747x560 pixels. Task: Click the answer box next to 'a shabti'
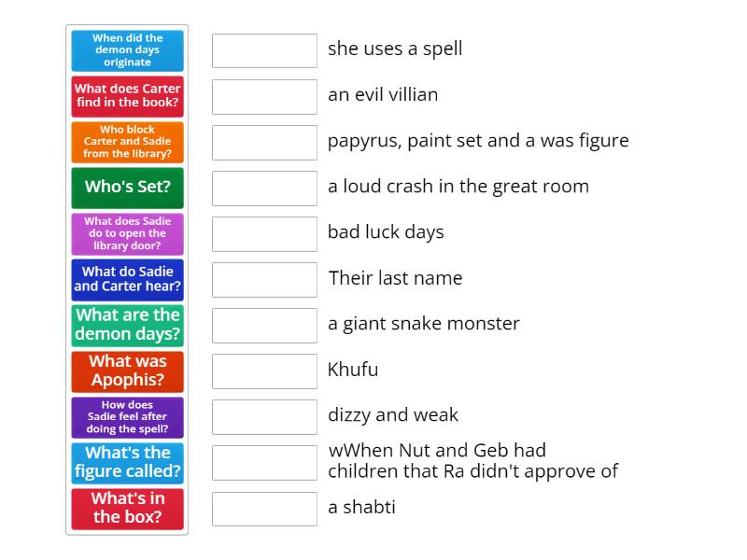[x=264, y=509]
